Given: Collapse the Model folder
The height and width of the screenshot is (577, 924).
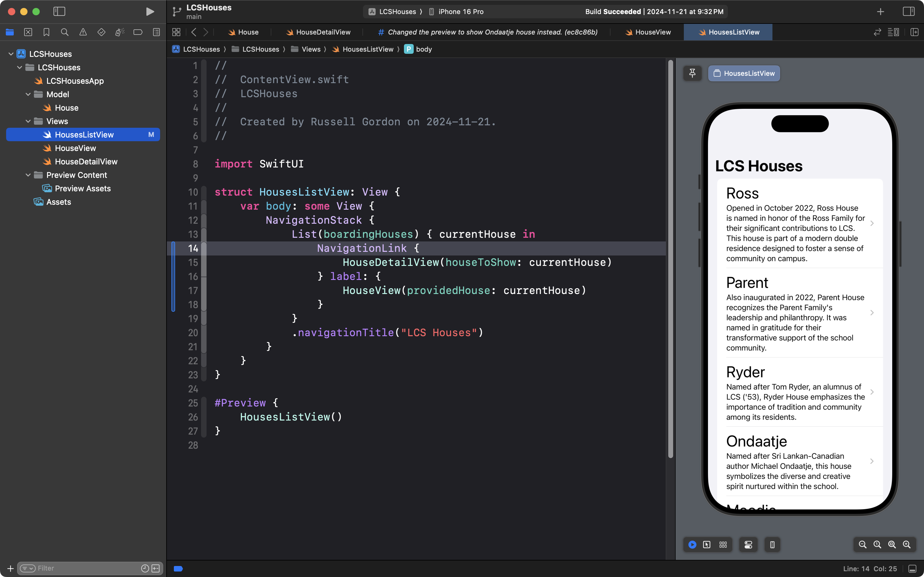Looking at the screenshot, I should pos(28,94).
